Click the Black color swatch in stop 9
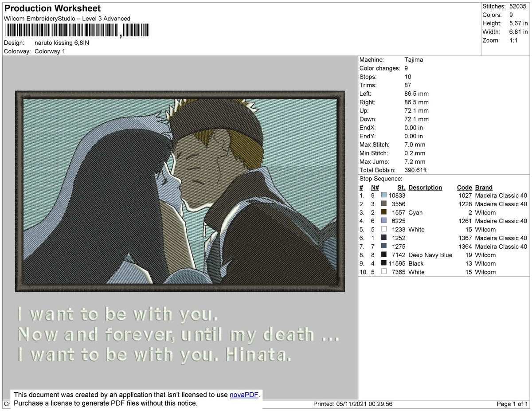Viewport: 532px width, 411px height. coord(384,263)
